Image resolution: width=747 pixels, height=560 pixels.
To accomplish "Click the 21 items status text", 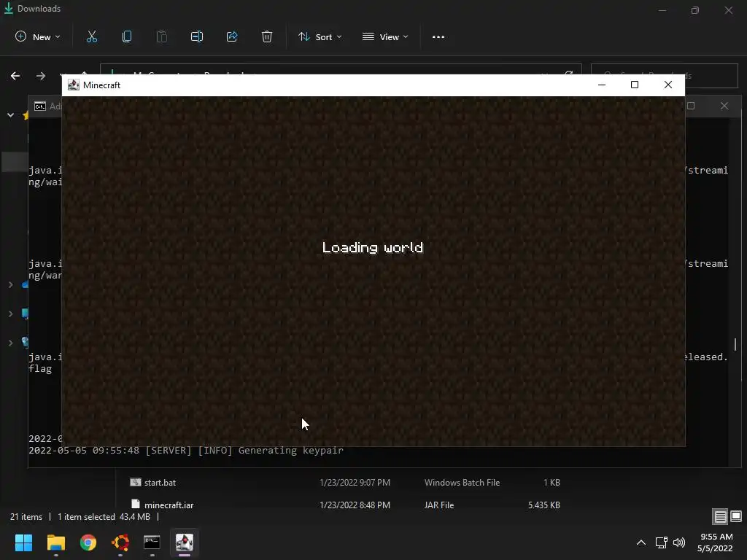I will tap(26, 517).
